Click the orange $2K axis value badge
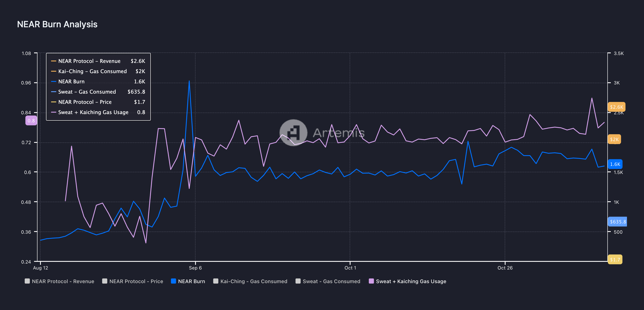644x310 pixels. [x=614, y=139]
